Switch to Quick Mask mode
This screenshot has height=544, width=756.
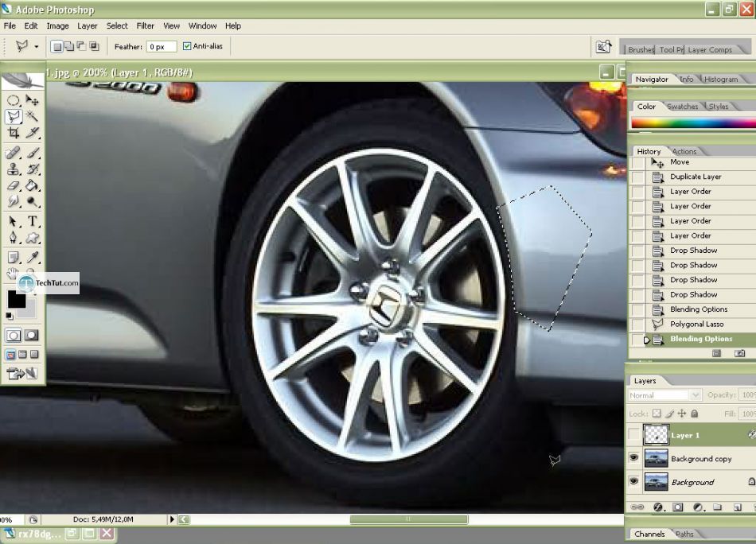click(32, 336)
